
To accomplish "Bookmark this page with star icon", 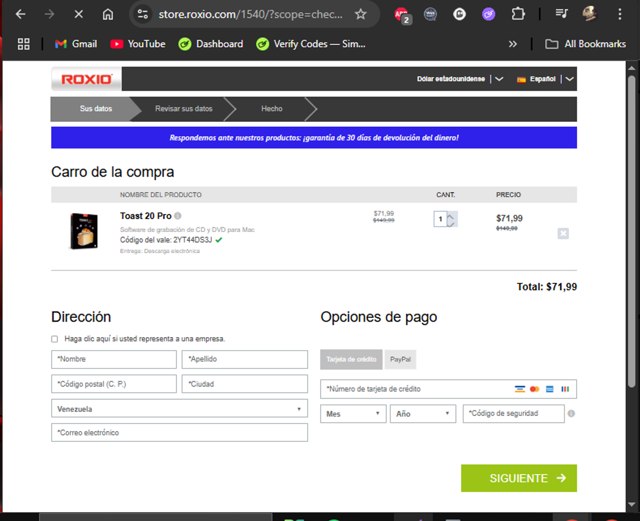I will coord(360,14).
